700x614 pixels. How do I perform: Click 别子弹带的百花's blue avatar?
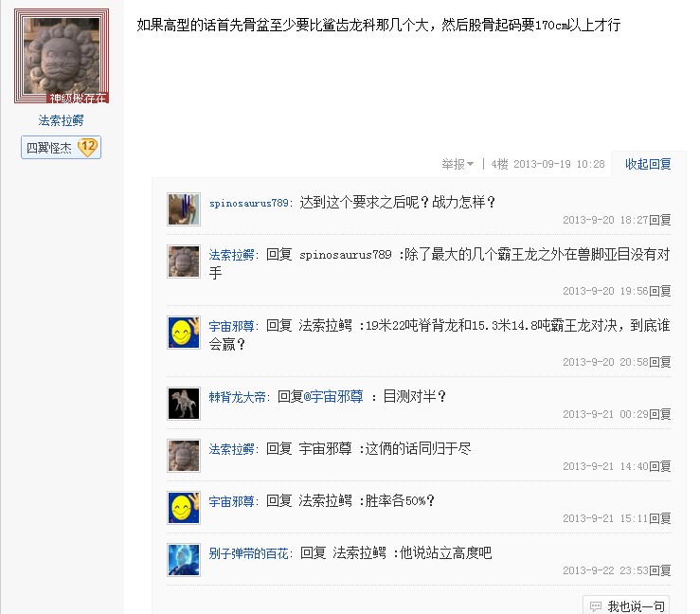coord(184,560)
